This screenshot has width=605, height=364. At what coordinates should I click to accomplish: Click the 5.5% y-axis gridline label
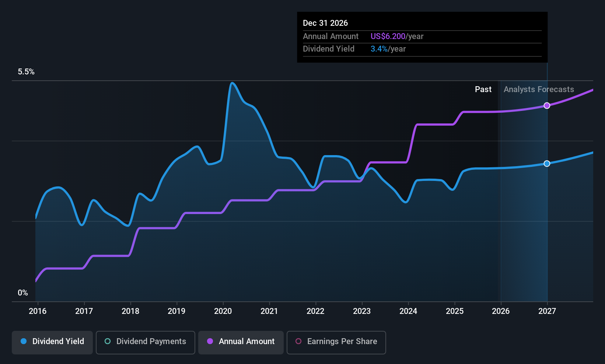(26, 72)
